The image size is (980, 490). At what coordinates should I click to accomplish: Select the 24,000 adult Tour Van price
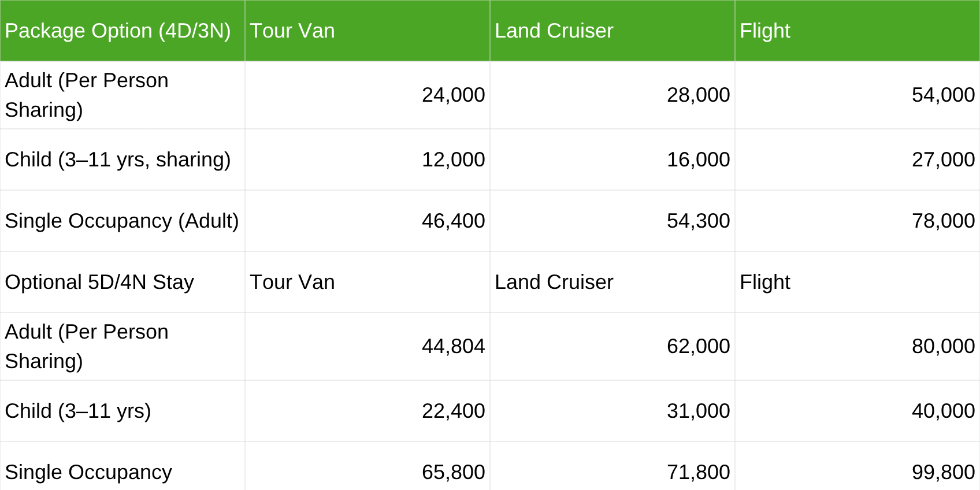point(453,95)
